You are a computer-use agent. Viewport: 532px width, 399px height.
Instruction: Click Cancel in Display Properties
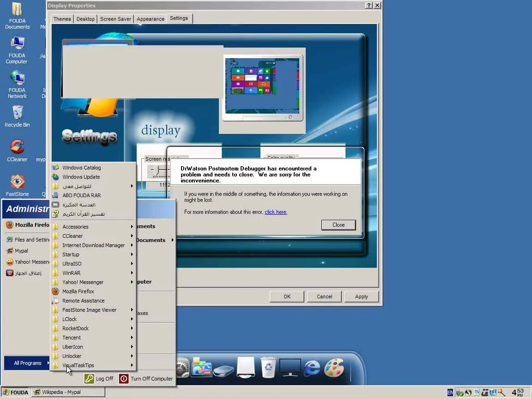[324, 296]
